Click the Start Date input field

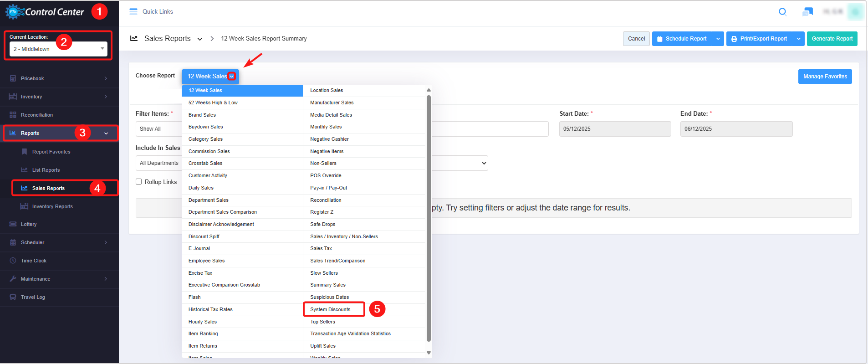pos(615,129)
